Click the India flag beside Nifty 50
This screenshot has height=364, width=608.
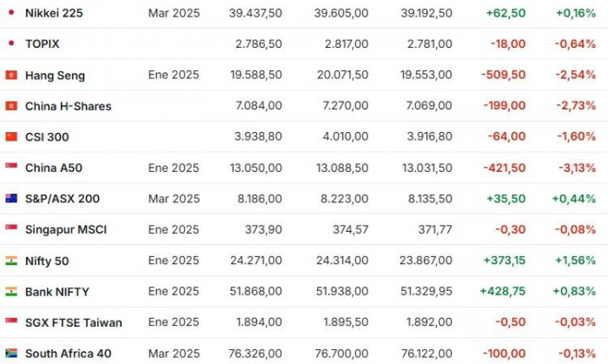point(11,261)
